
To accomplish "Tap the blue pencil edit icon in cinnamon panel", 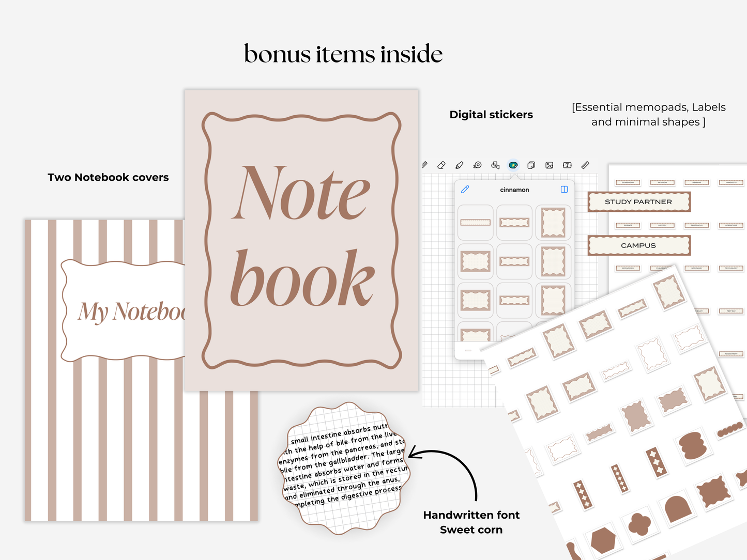I will pyautogui.click(x=465, y=190).
